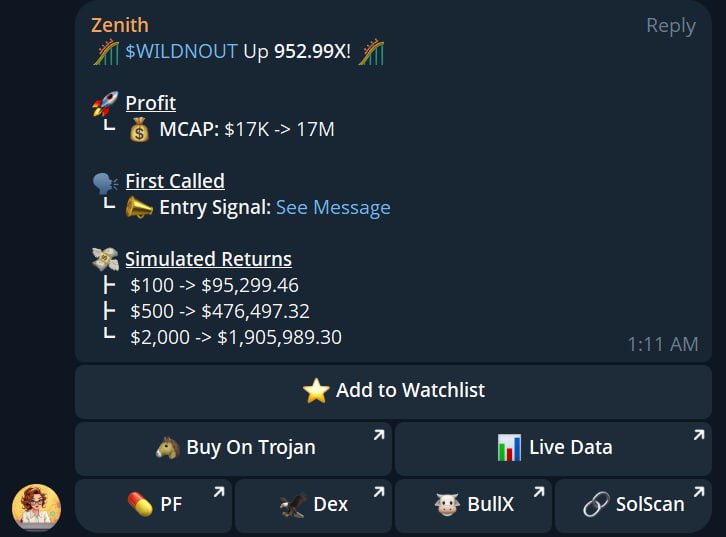Open the Dex link button
Image resolution: width=726 pixels, height=537 pixels.
point(313,506)
